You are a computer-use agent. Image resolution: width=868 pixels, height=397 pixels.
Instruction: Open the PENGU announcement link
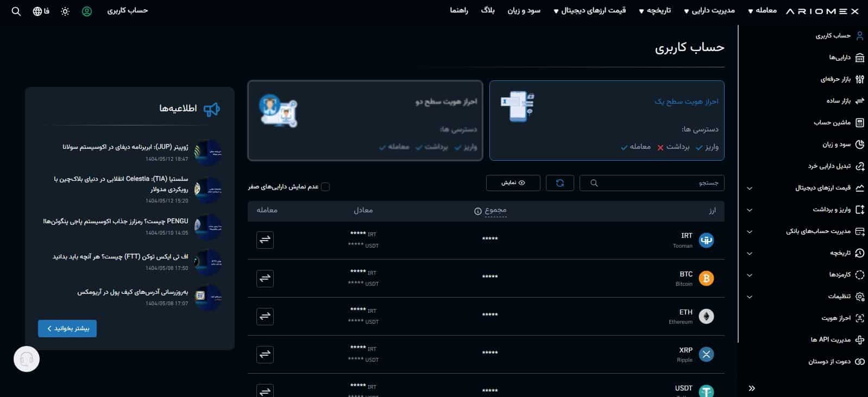tap(116, 222)
